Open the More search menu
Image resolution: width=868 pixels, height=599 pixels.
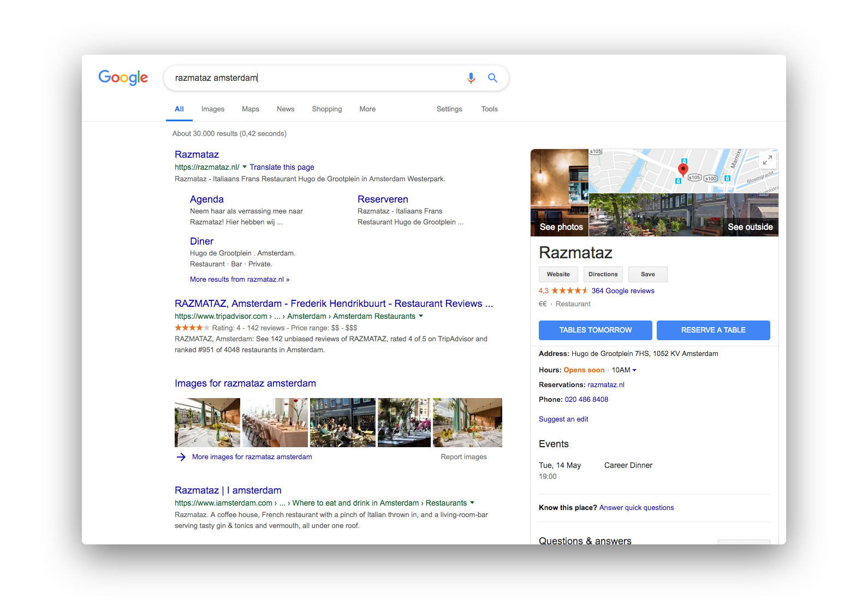tap(367, 109)
